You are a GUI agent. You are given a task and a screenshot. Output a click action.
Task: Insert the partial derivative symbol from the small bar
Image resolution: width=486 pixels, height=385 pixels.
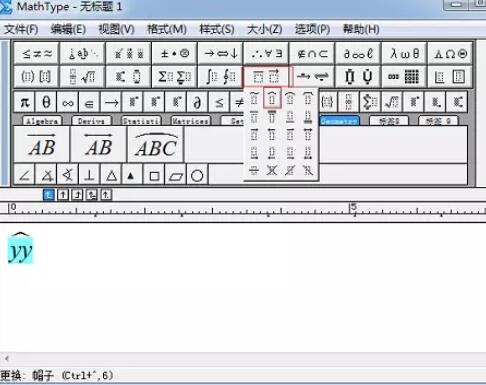pyautogui.click(x=197, y=102)
